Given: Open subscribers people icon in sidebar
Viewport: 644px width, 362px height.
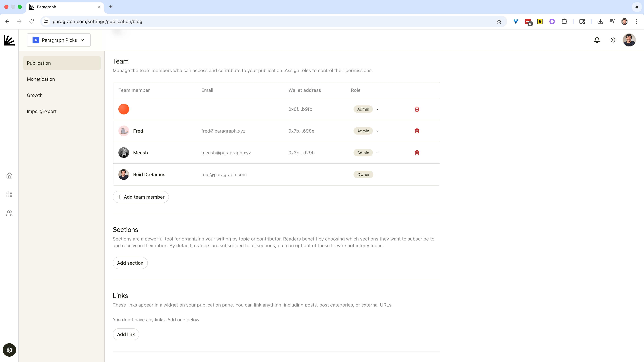Looking at the screenshot, I should click(9, 213).
